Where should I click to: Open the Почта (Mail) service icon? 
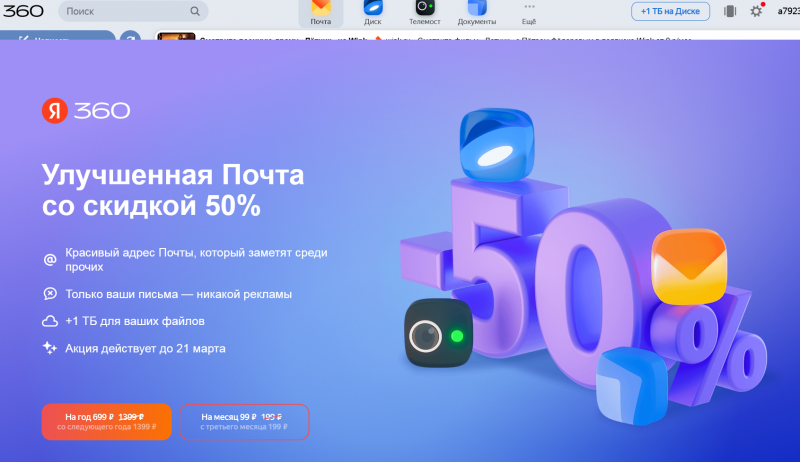click(321, 12)
